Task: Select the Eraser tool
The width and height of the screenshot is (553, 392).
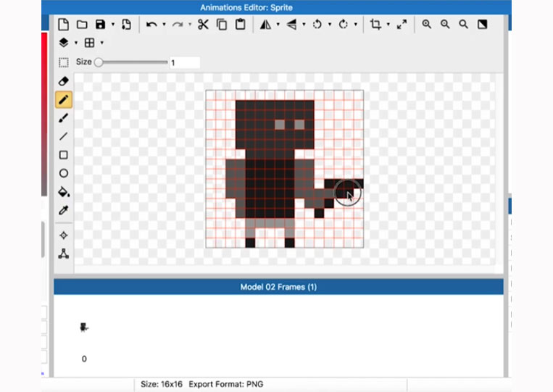Action: [64, 81]
